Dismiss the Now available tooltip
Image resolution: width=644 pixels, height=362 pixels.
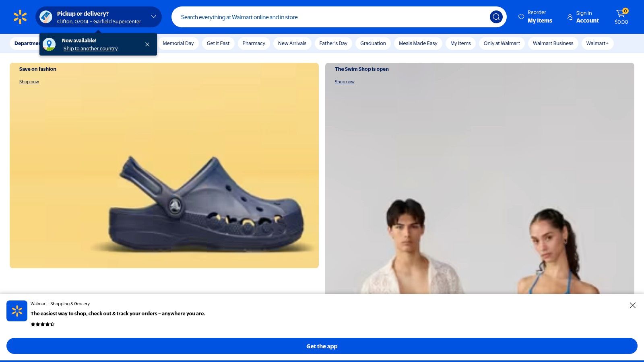(147, 44)
